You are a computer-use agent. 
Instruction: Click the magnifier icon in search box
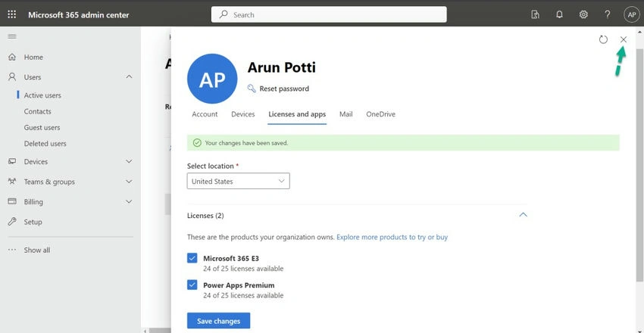tap(224, 14)
